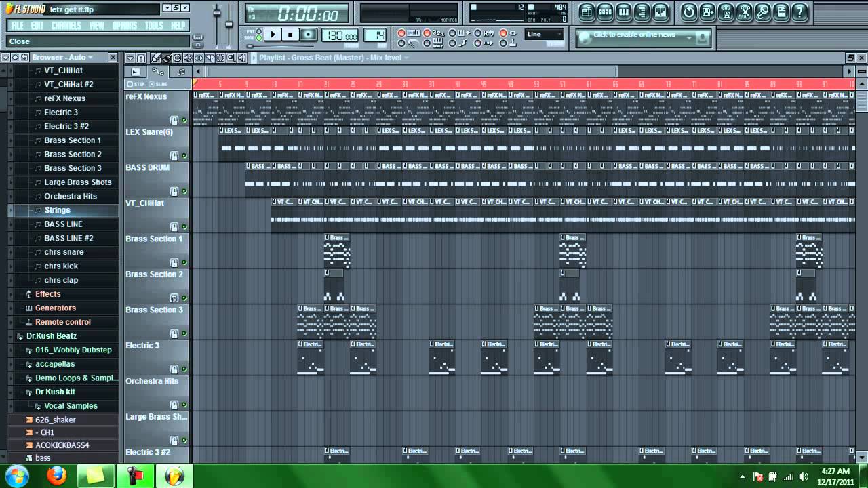This screenshot has width=868, height=488.
Task: Click to enable online news
Action: click(633, 35)
